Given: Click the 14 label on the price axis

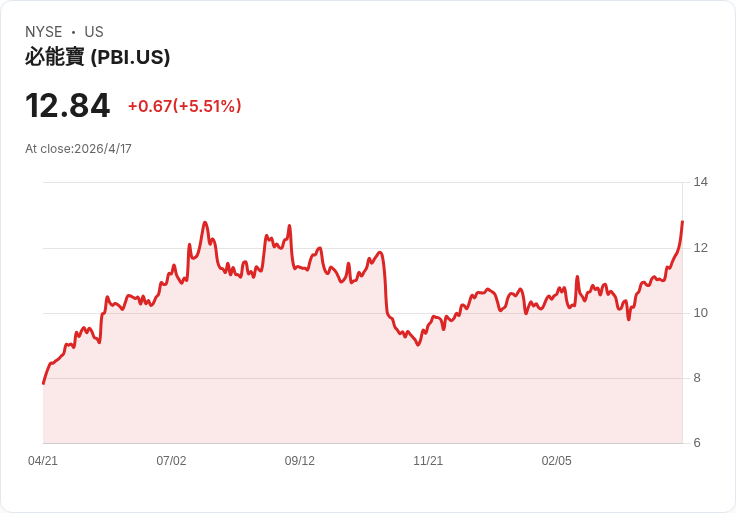Looking at the screenshot, I should [x=700, y=182].
